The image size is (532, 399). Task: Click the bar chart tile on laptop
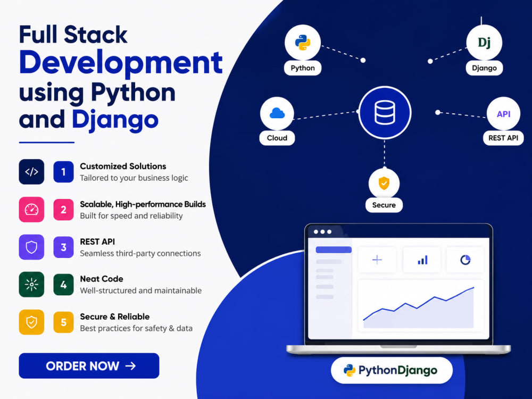pos(422,260)
